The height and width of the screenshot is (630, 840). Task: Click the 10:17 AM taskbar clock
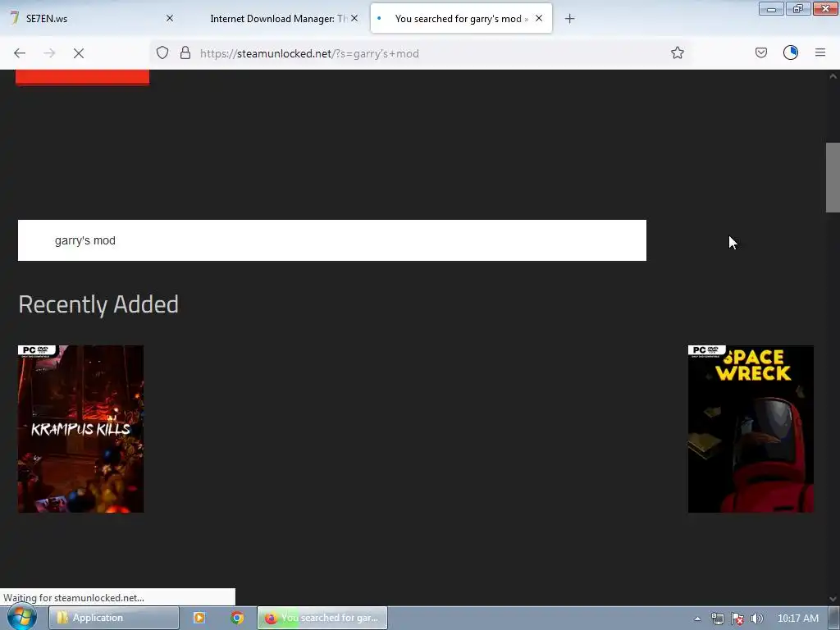pos(797,619)
